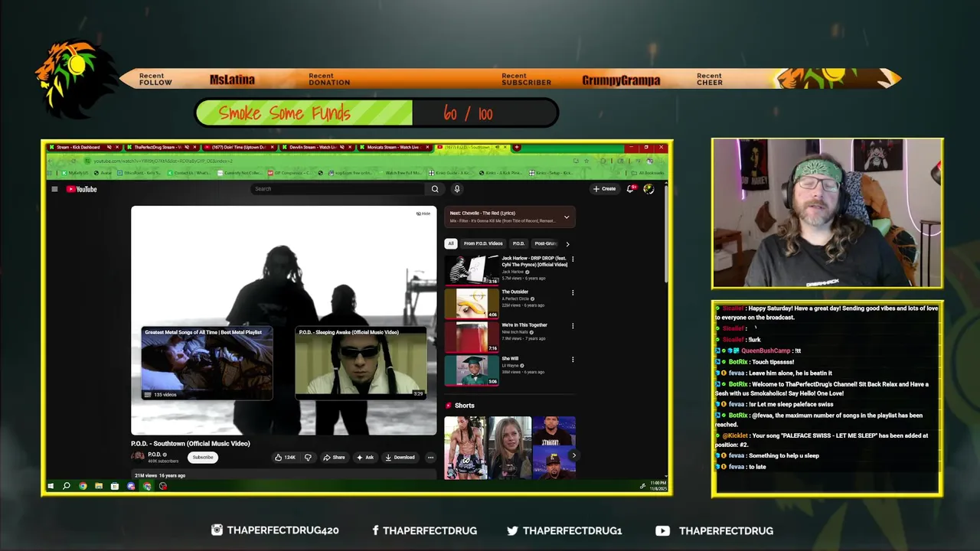Open options for Jack Harlow DRIP DROP video
980x551 pixels.
tap(573, 259)
